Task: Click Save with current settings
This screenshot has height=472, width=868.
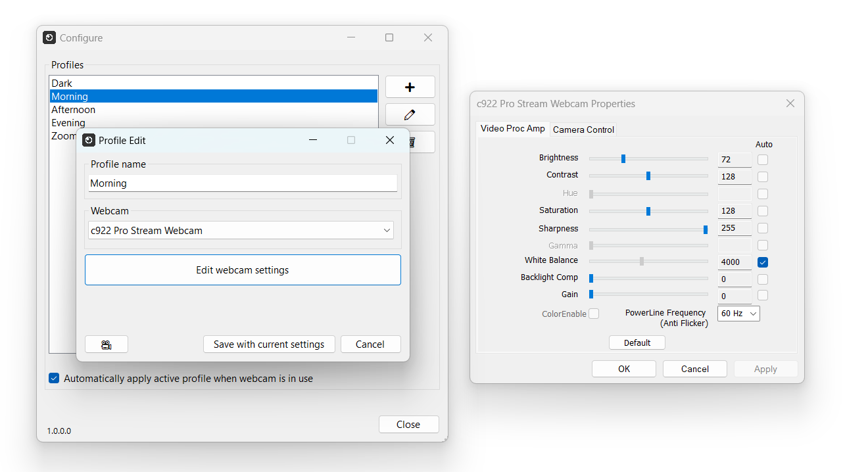Action: tap(269, 344)
